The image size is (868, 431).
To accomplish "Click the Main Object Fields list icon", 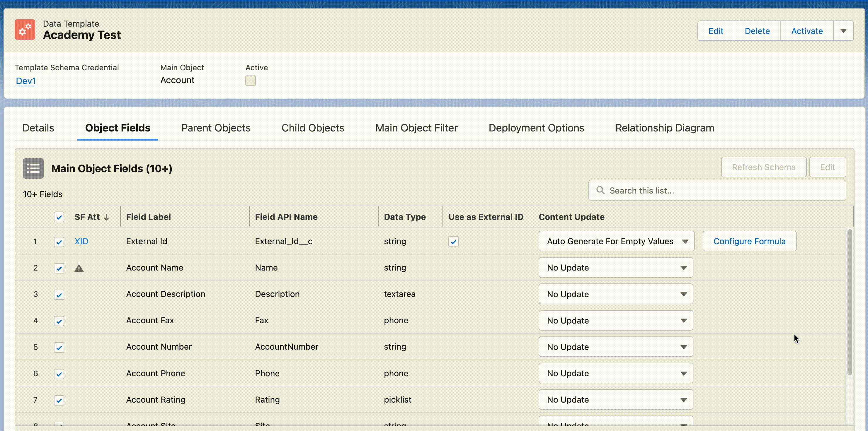I will click(33, 168).
